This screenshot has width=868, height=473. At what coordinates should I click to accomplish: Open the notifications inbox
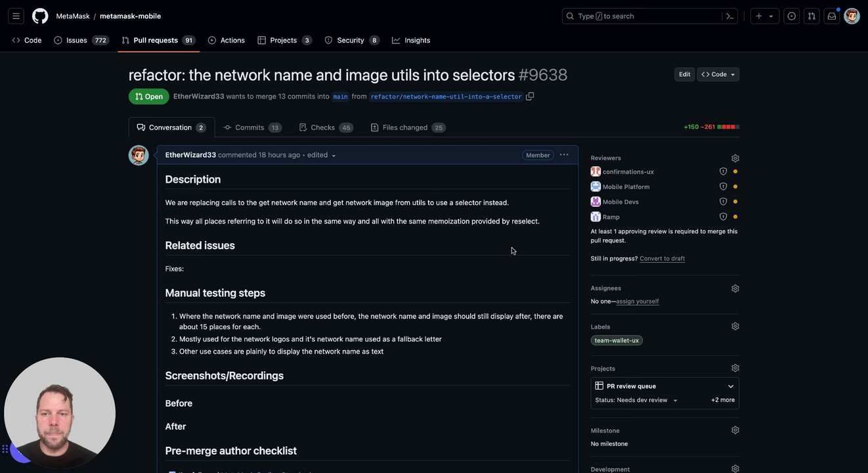[832, 16]
